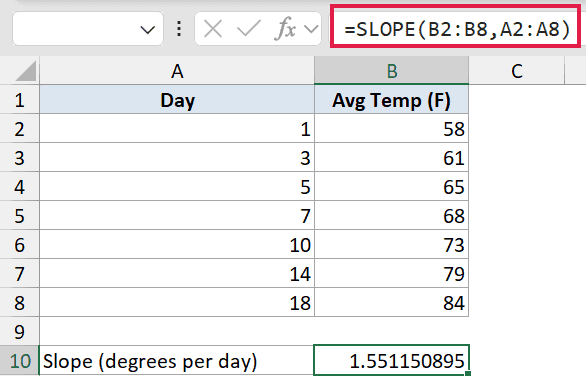The image size is (586, 376).
Task: Click 'Slope (degrees per day)' label cell
Action: coord(177,361)
